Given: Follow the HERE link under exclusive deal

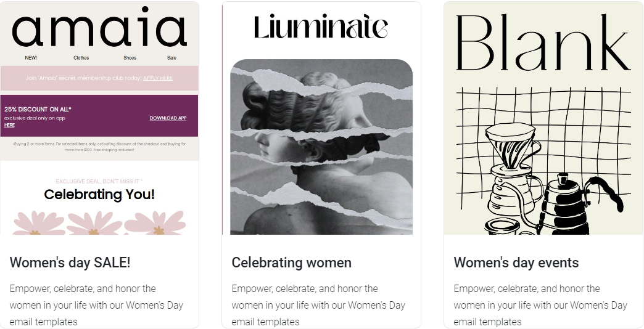Looking at the screenshot, I should tap(9, 125).
